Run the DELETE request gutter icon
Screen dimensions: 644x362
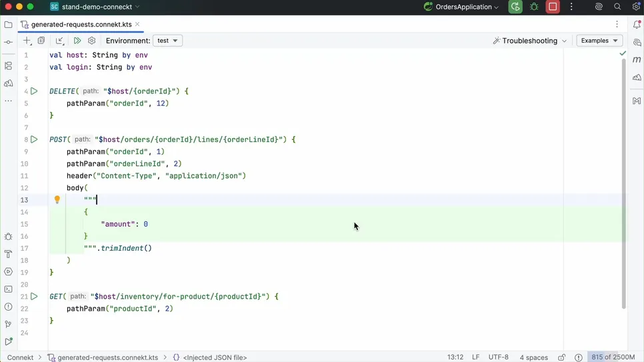click(34, 91)
